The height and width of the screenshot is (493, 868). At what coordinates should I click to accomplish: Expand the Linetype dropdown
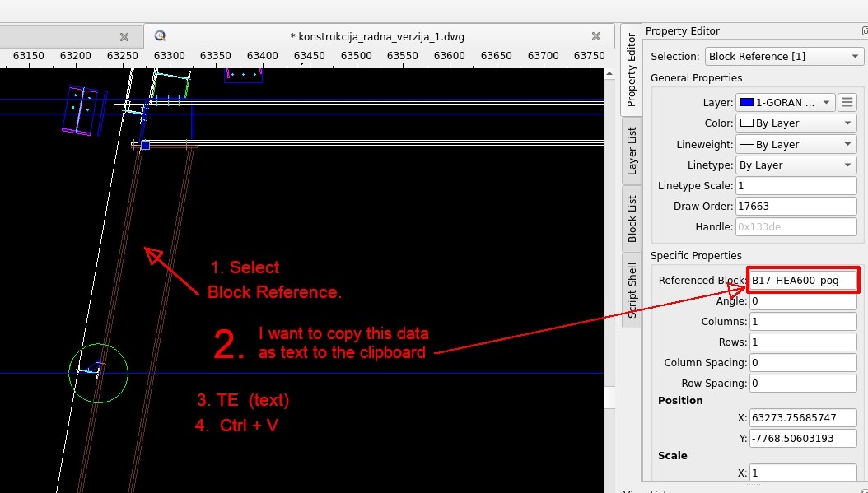pos(796,165)
